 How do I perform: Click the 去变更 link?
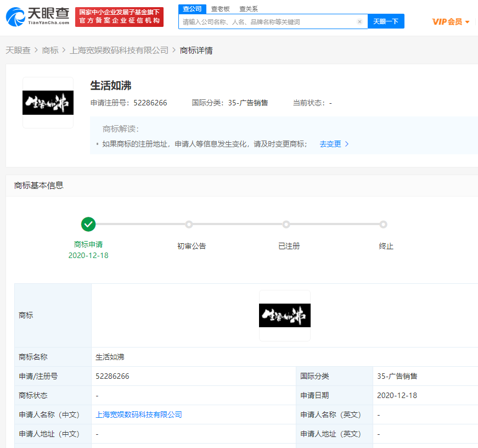(334, 144)
